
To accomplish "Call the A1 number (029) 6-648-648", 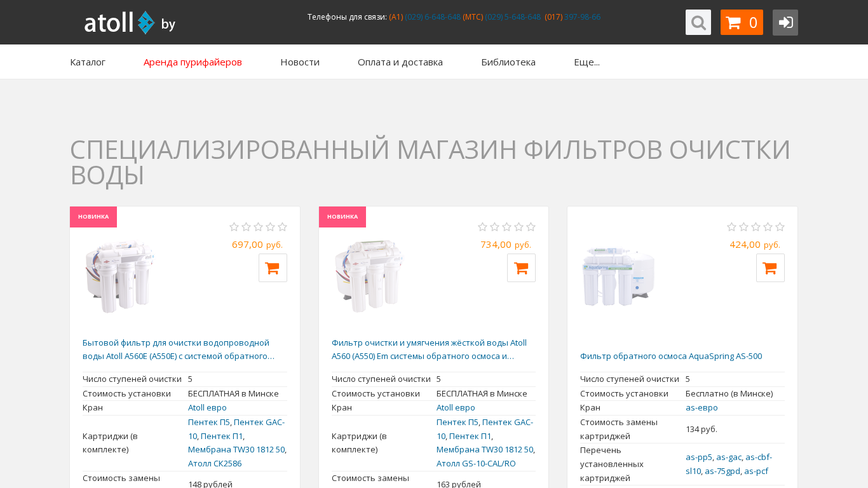I will pyautogui.click(x=433, y=17).
